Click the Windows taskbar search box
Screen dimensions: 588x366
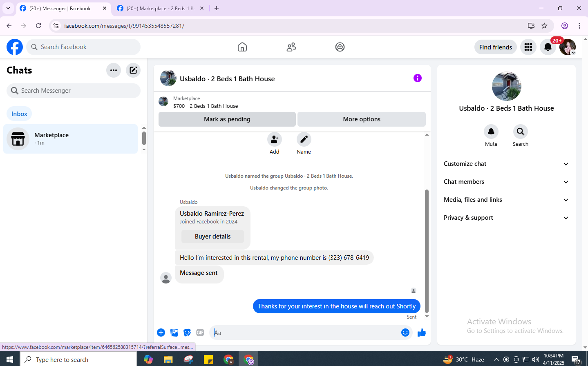point(78,359)
